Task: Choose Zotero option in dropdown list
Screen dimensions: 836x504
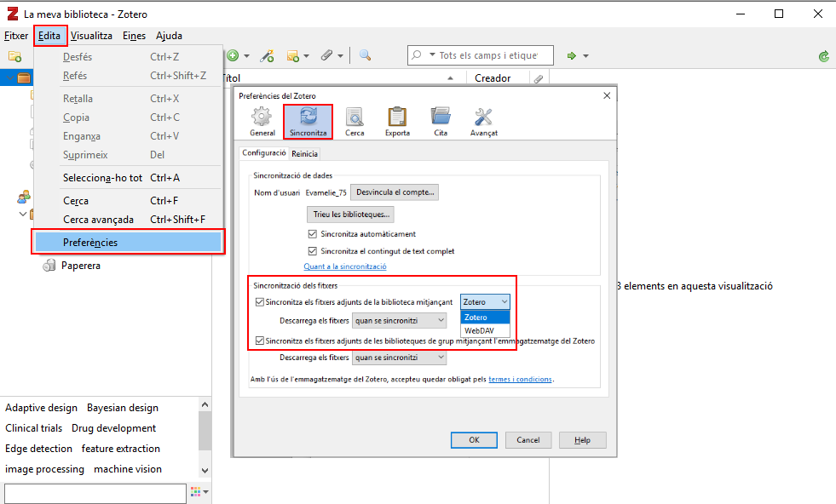Action: [485, 317]
